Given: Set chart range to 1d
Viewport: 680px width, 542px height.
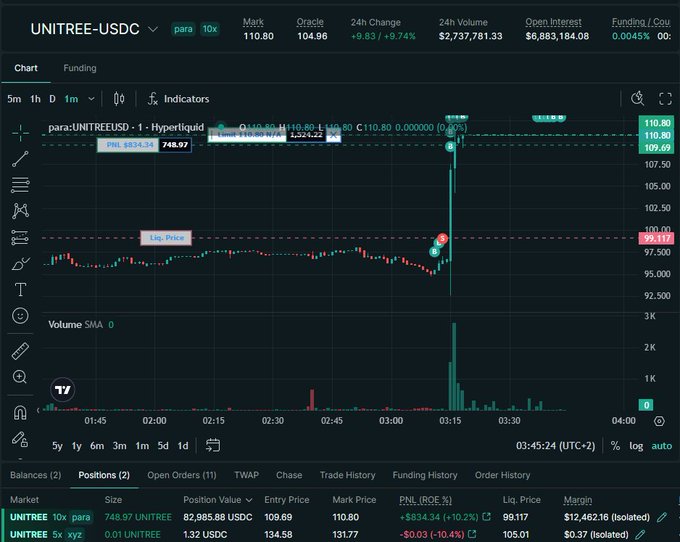Looking at the screenshot, I should pyautogui.click(x=183, y=446).
